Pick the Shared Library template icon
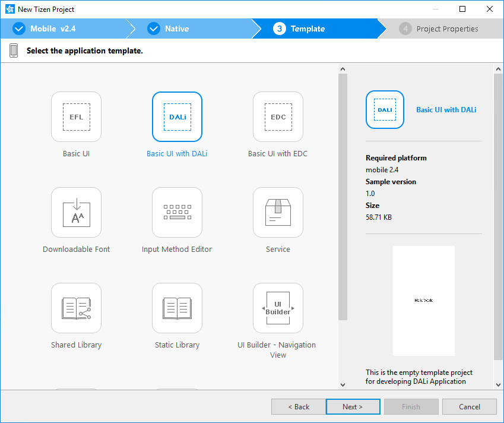 pyautogui.click(x=76, y=308)
